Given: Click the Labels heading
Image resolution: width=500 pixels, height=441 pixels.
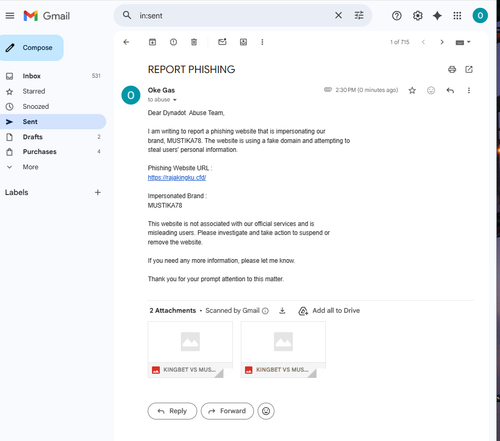Looking at the screenshot, I should 17,192.
